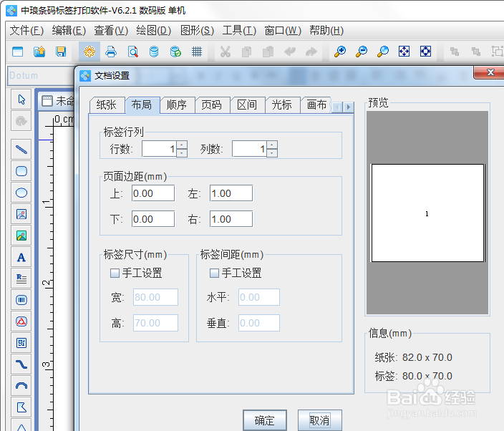
Task: Switch to the 画布 tab
Action: [x=316, y=105]
